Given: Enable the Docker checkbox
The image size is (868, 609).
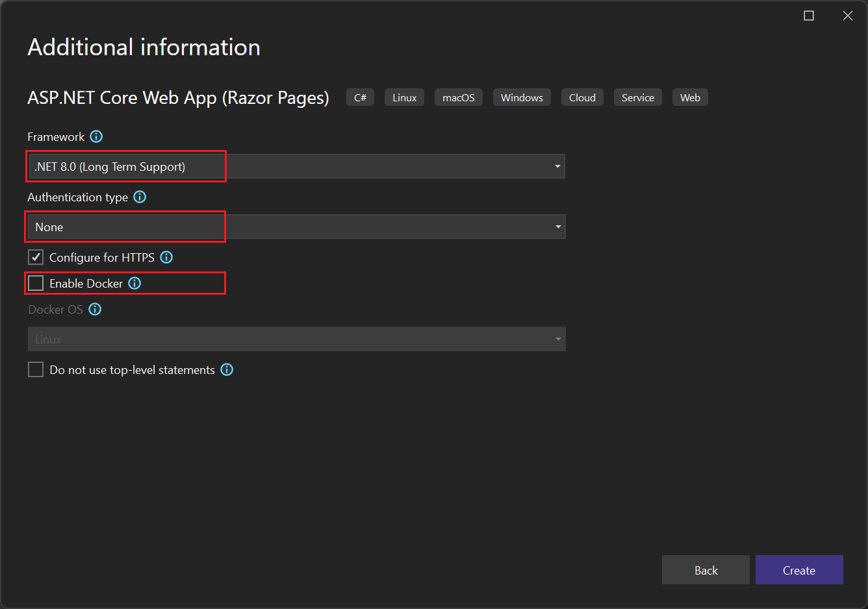Looking at the screenshot, I should [x=36, y=283].
